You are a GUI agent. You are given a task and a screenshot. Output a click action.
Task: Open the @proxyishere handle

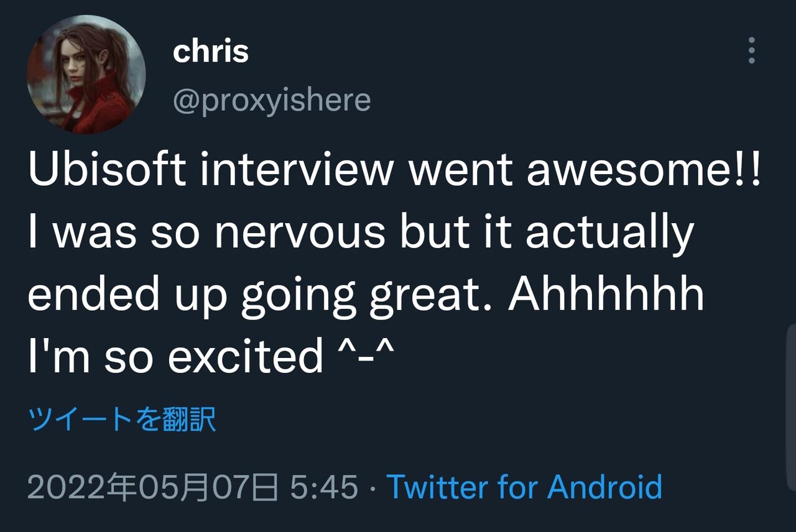pos(271,100)
